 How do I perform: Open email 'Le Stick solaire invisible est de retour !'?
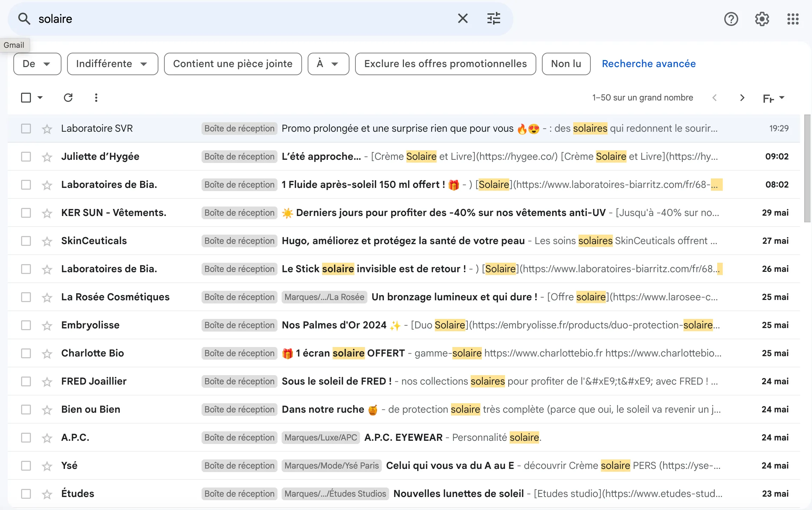point(374,269)
